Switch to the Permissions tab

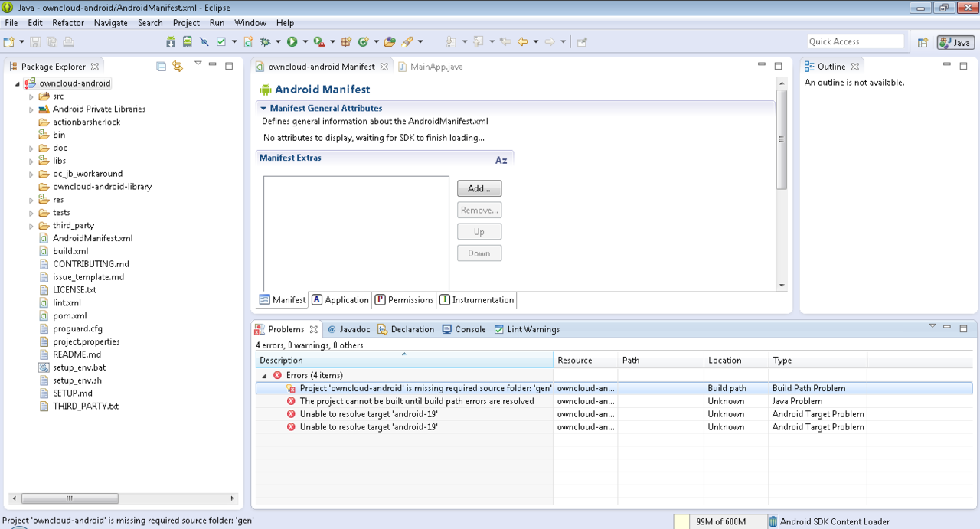point(403,300)
